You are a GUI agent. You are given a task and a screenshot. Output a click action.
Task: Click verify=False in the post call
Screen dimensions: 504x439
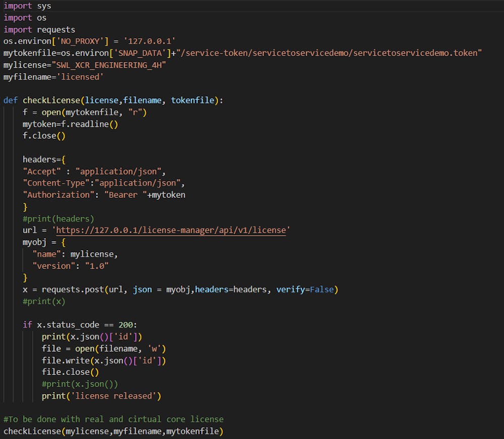point(305,290)
